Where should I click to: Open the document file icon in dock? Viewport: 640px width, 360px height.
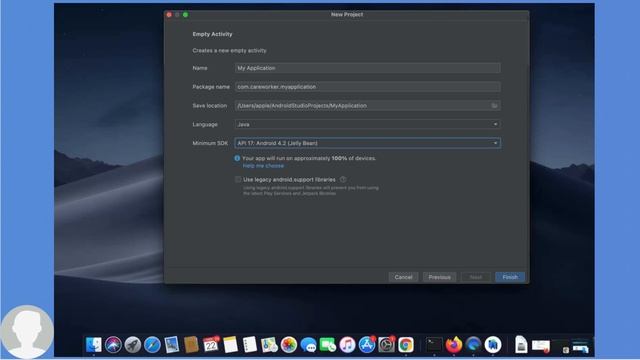click(x=521, y=345)
